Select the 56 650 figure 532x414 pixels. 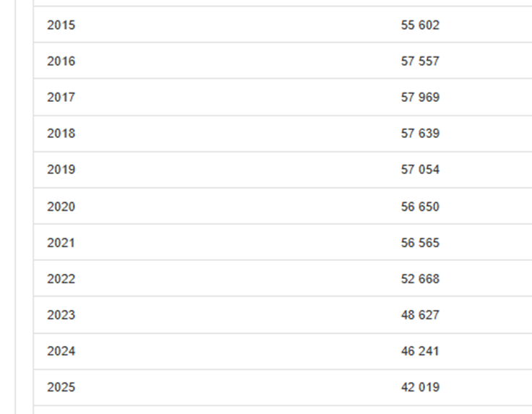[420, 207]
